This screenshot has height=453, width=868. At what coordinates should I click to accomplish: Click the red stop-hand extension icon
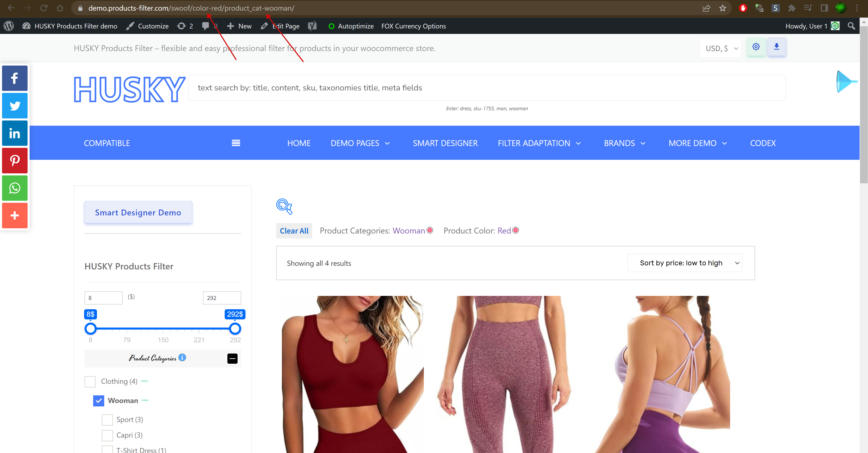pyautogui.click(x=743, y=8)
